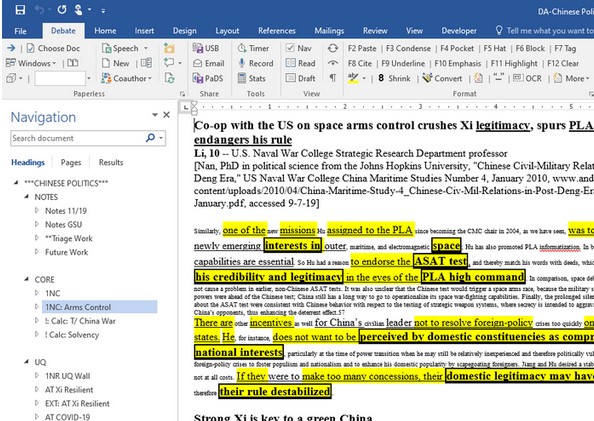
Task: Click the quotation marks fix icon
Action: [x=499, y=78]
